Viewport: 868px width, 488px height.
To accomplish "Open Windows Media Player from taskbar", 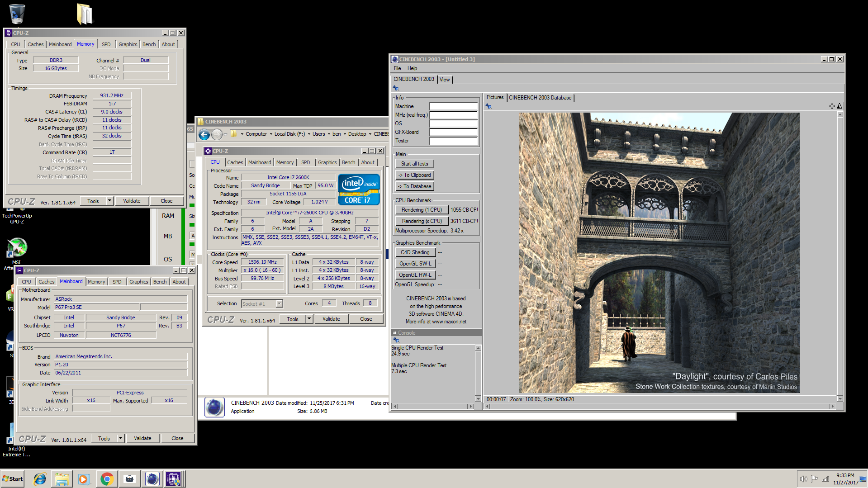I will [84, 479].
